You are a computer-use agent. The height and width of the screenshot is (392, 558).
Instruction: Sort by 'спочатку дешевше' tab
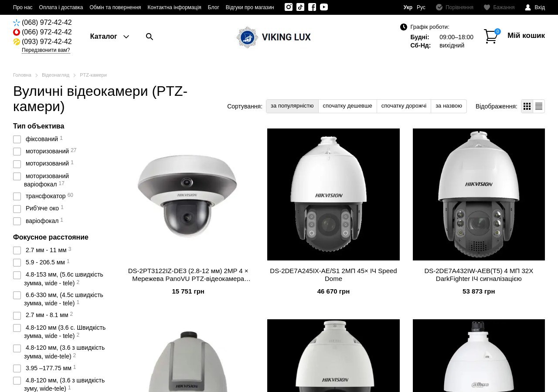coord(347,106)
